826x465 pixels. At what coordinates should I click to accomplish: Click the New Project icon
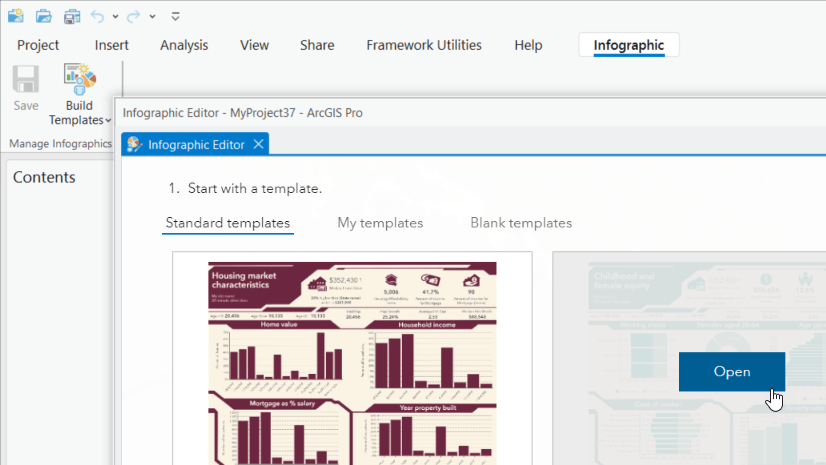[x=15, y=16]
